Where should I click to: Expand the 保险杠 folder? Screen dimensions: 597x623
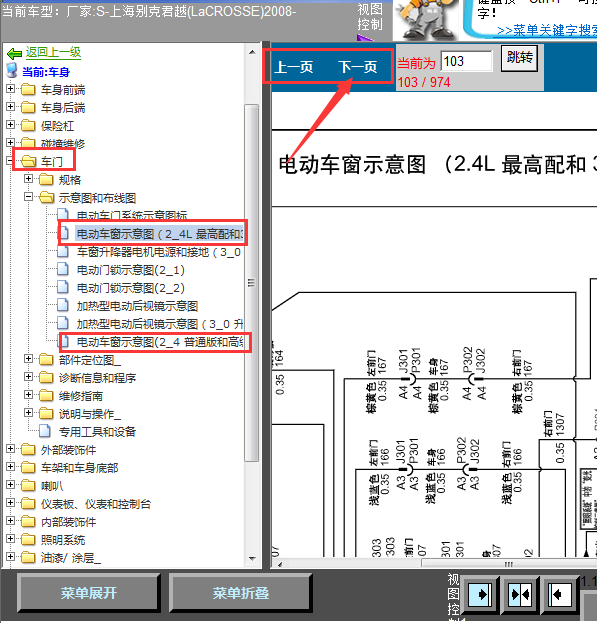pos(10,124)
